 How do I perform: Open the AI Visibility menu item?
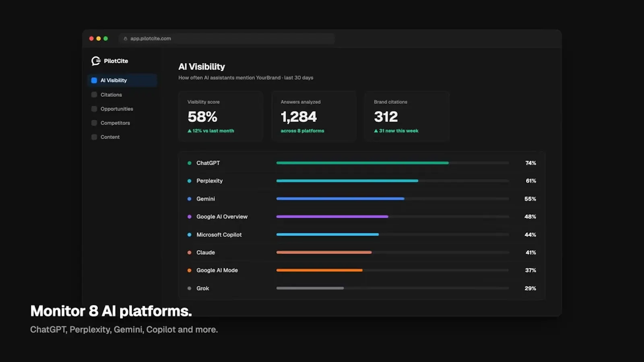click(122, 80)
